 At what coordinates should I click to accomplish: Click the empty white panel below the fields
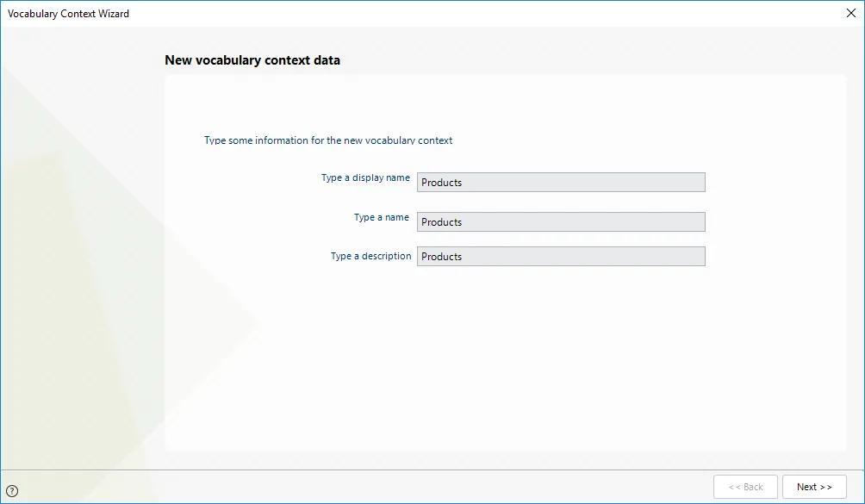[x=506, y=358]
